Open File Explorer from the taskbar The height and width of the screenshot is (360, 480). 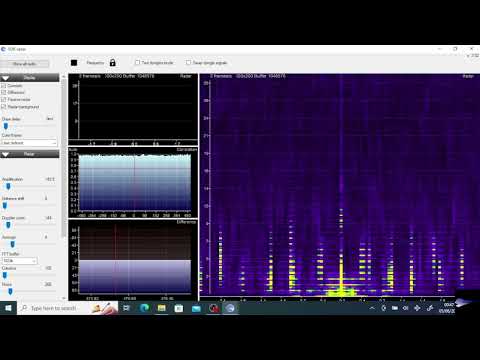162,308
